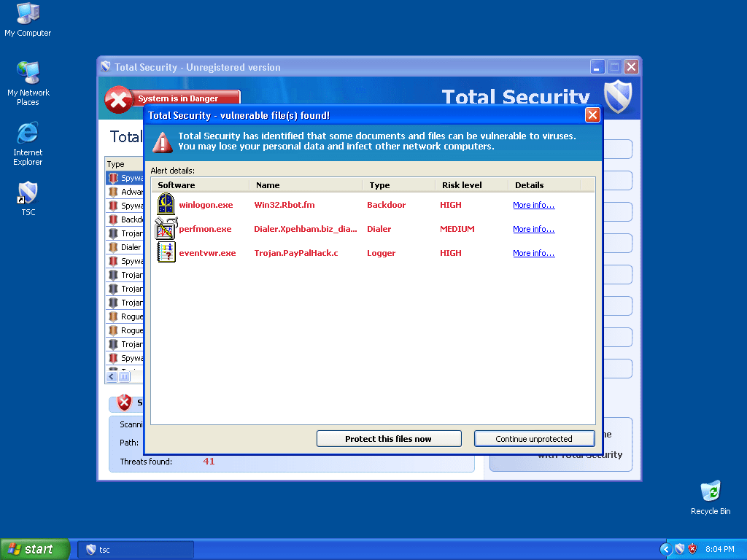Click Win32.Rbot.fm threat name

[x=285, y=205]
